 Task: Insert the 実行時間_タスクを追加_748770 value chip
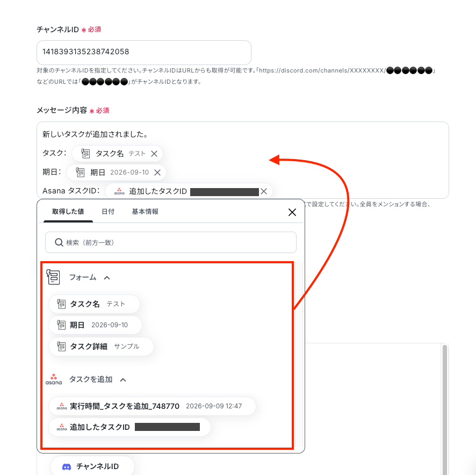tap(152, 406)
